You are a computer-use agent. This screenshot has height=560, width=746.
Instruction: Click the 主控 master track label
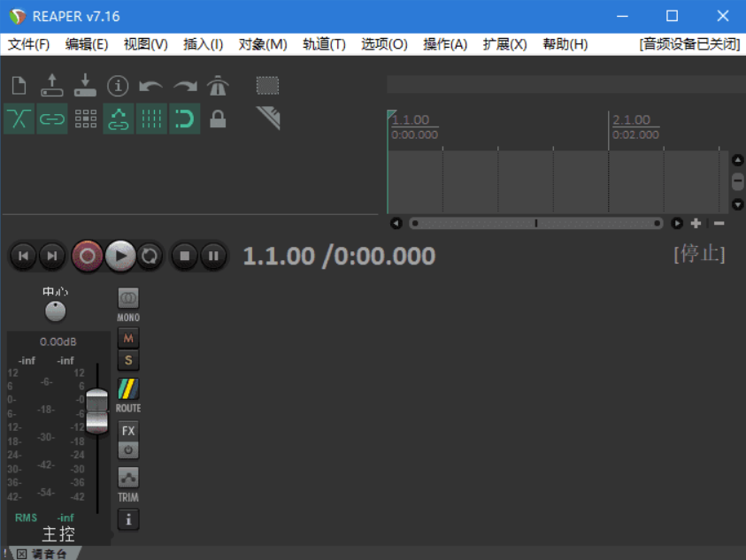[58, 533]
